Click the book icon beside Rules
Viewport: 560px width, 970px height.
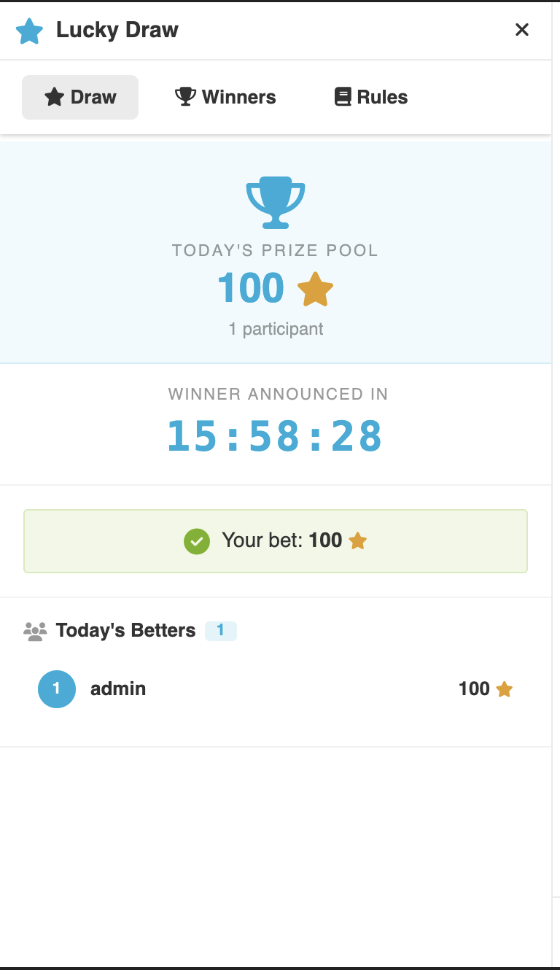tap(343, 97)
